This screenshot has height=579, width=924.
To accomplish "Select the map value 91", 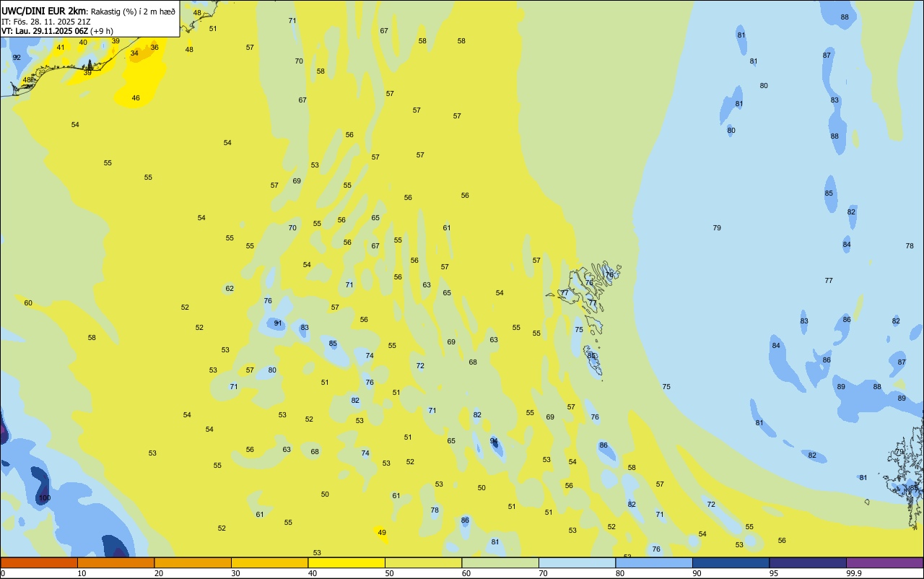I will [x=278, y=323].
